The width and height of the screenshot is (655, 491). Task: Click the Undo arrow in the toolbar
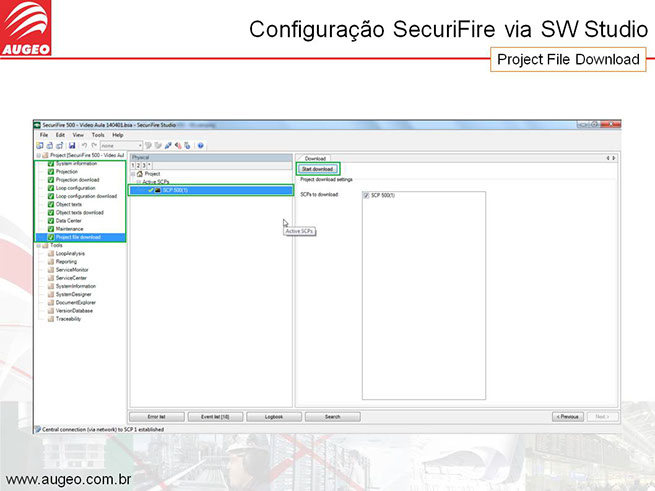[83, 145]
